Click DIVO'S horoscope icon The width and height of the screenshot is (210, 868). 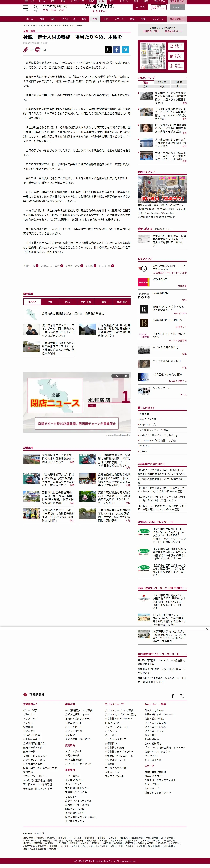point(144,377)
